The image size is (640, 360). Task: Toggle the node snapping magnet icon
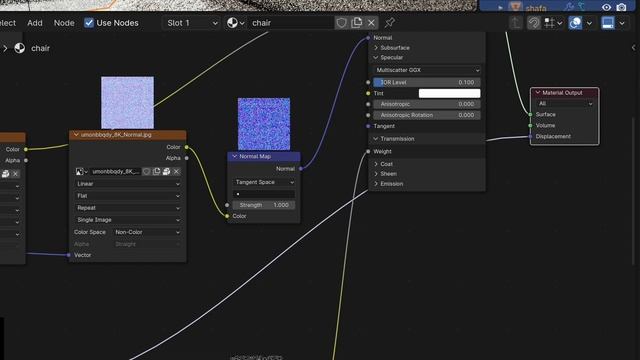point(533,23)
